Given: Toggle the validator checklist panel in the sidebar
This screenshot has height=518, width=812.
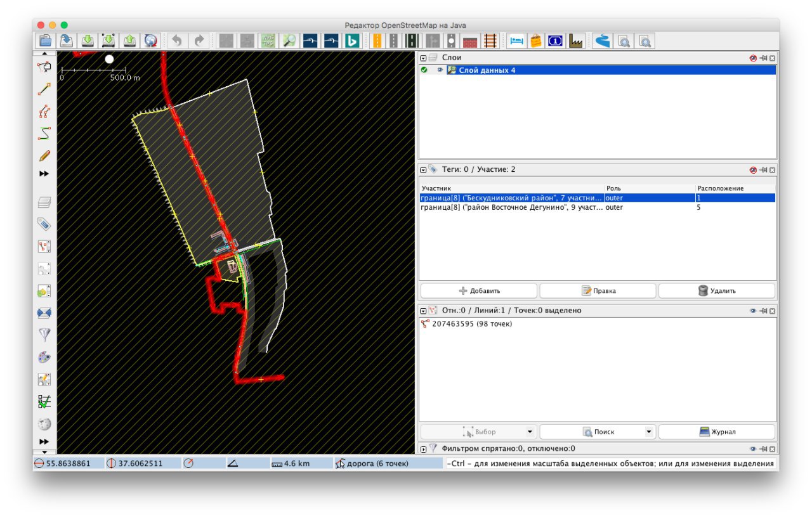Looking at the screenshot, I should [x=44, y=401].
